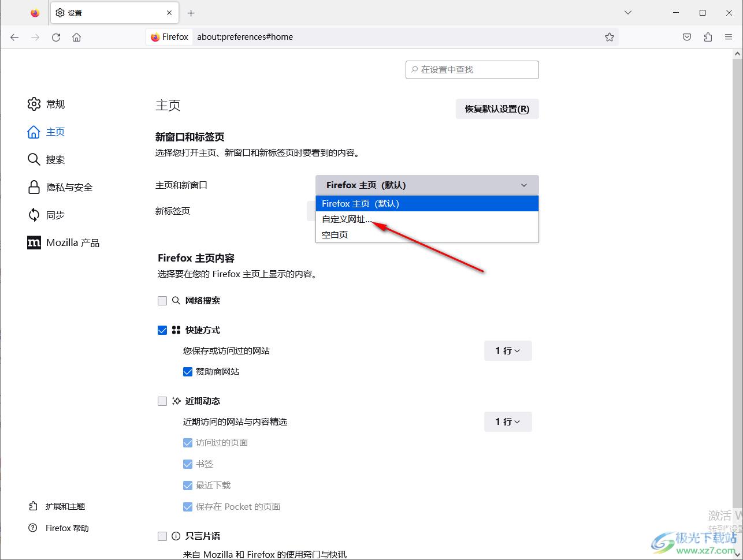Click the info icon beside 只言片语
Screen dimensions: 743x560
pyautogui.click(x=176, y=536)
